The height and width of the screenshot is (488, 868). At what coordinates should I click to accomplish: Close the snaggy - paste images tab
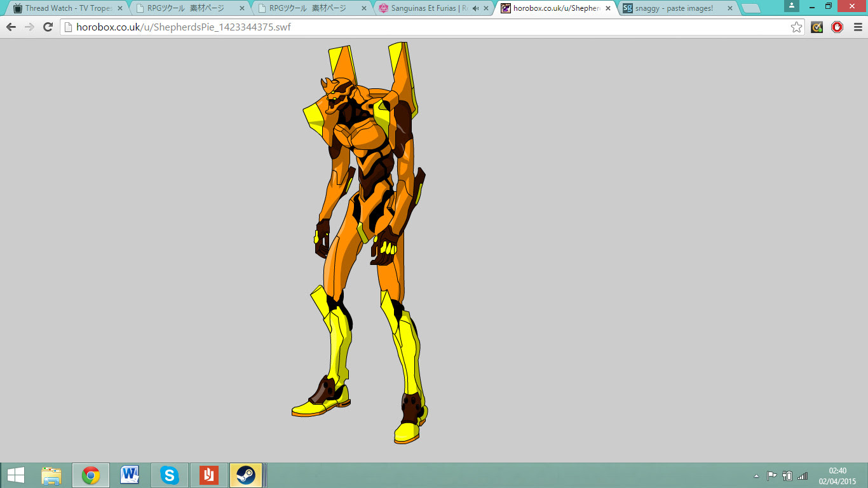click(x=729, y=9)
